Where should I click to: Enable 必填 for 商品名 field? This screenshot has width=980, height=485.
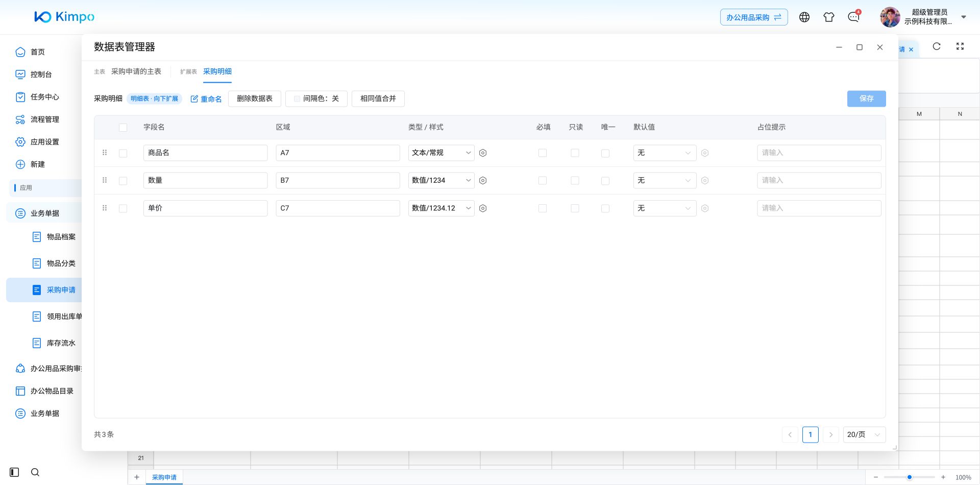coord(543,153)
